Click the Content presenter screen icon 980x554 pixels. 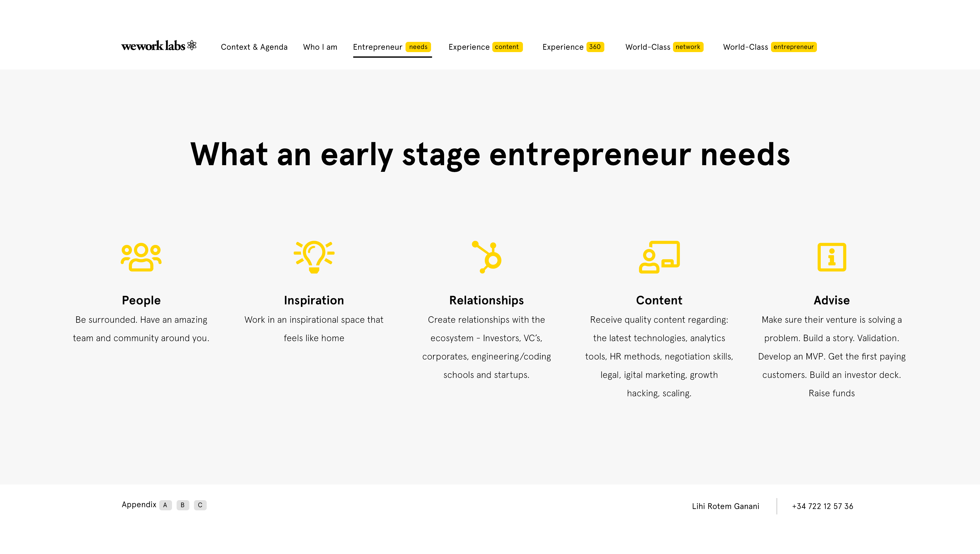click(x=659, y=257)
